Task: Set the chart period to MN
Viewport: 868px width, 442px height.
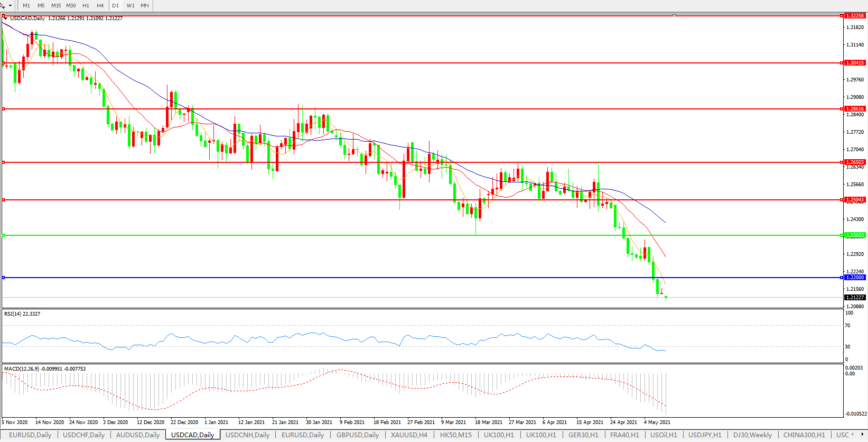Action: (145, 6)
